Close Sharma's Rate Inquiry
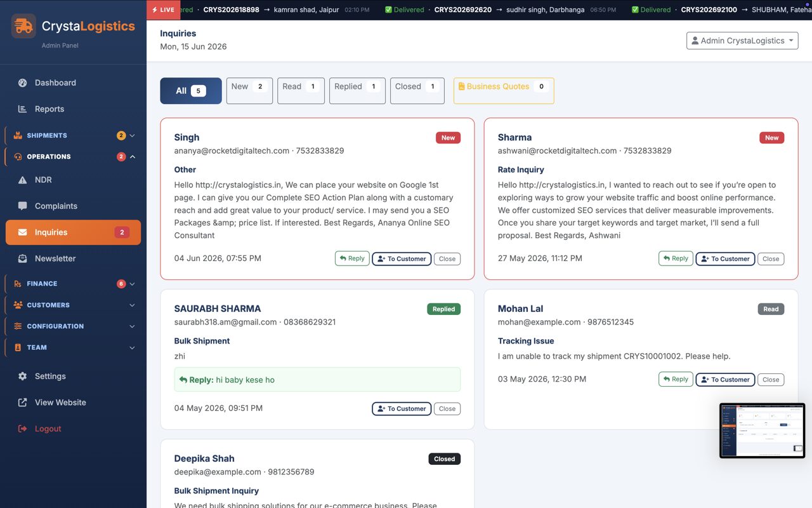Screen dimensions: 812x508 [771, 259]
